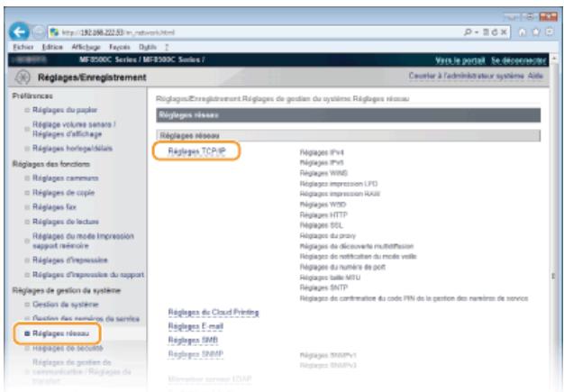The image size is (564, 392).
Task: Open Réglages de lecture in sidebar
Action: (66, 222)
